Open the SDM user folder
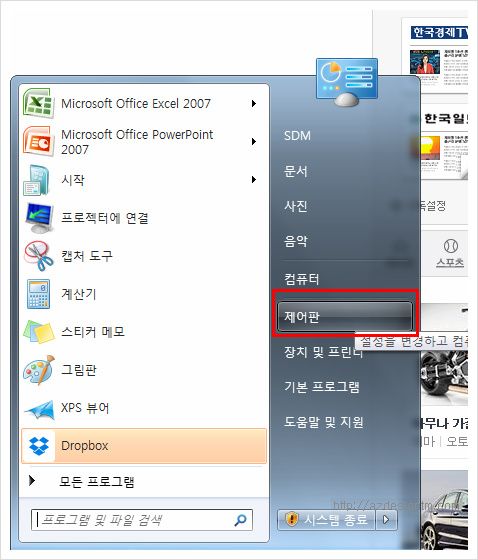Screen dimensions: 478x560 click(x=297, y=136)
